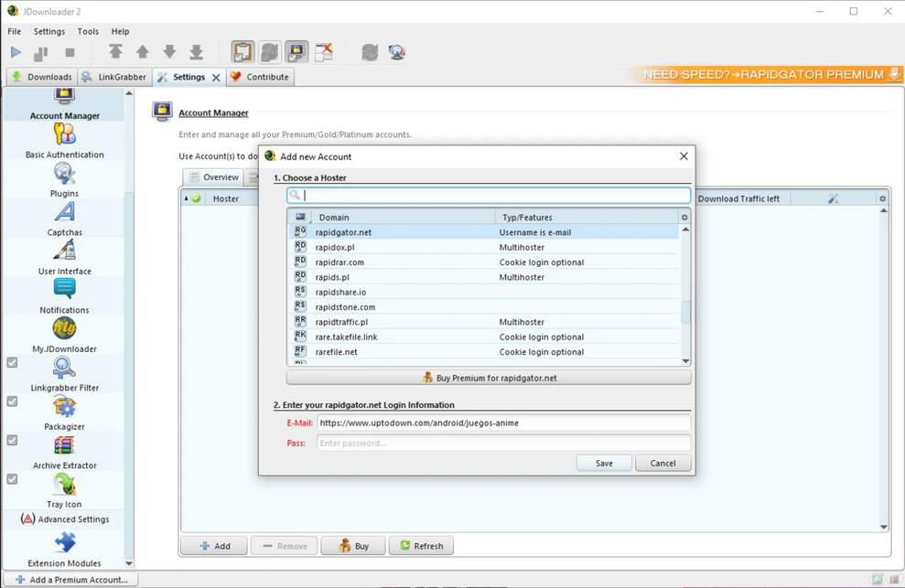Image resolution: width=905 pixels, height=588 pixels.
Task: Click move to top arrow icon
Action: pyautogui.click(x=115, y=52)
